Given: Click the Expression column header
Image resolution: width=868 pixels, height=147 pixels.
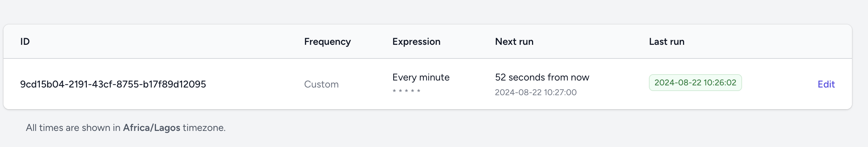Looking at the screenshot, I should pos(416,42).
